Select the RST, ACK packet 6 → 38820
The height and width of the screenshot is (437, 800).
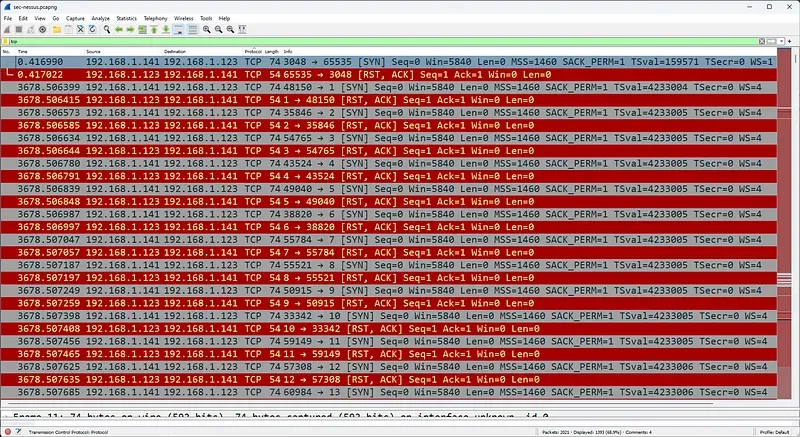point(389,227)
